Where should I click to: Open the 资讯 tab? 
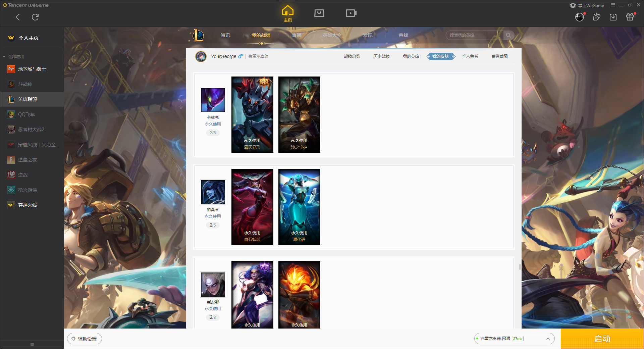(x=225, y=35)
